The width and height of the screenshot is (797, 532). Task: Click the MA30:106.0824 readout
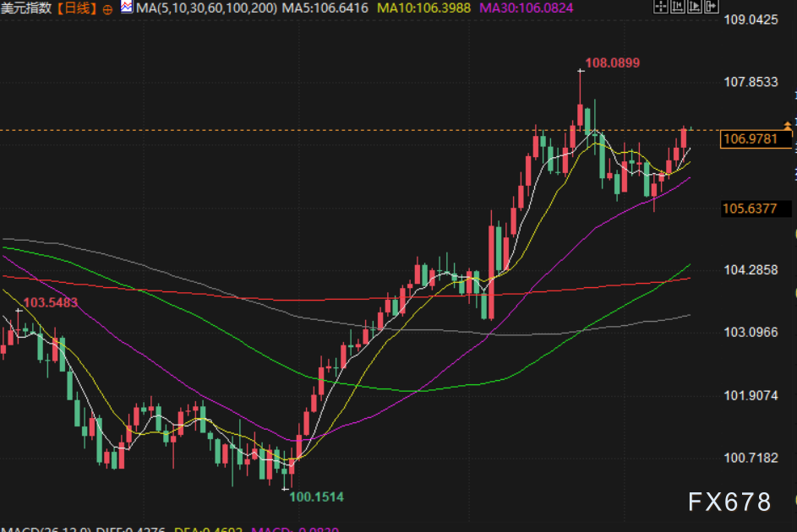pos(526,8)
